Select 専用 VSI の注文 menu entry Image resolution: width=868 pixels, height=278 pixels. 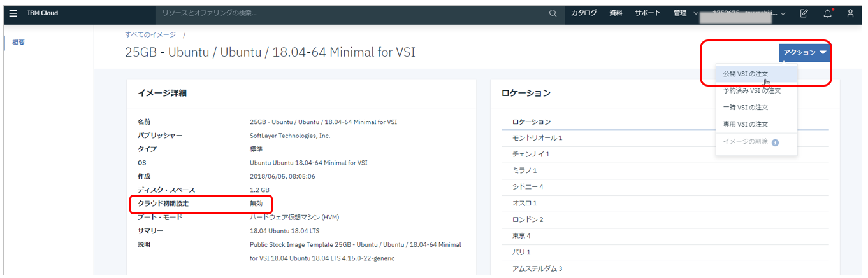pos(756,124)
